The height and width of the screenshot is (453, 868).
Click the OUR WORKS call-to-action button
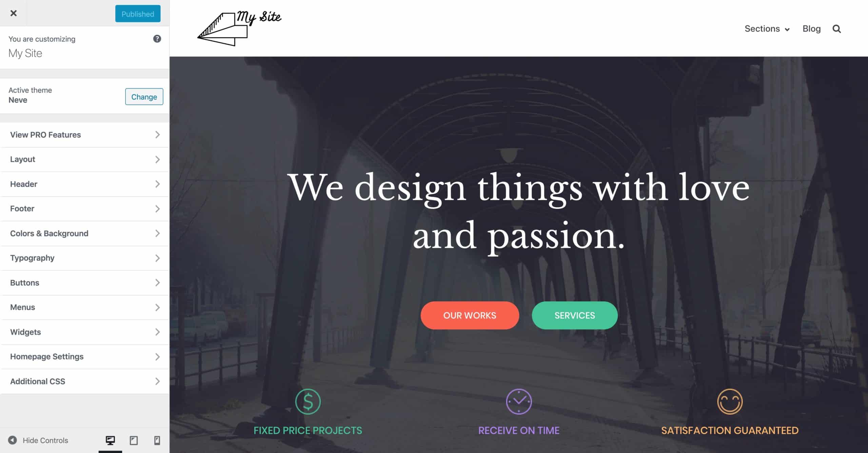pyautogui.click(x=470, y=315)
